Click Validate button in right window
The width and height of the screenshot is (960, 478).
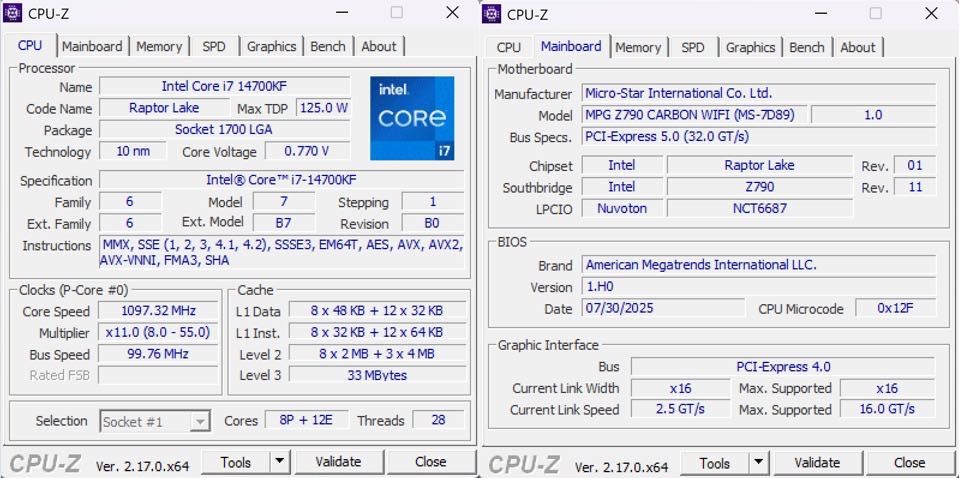point(817,463)
